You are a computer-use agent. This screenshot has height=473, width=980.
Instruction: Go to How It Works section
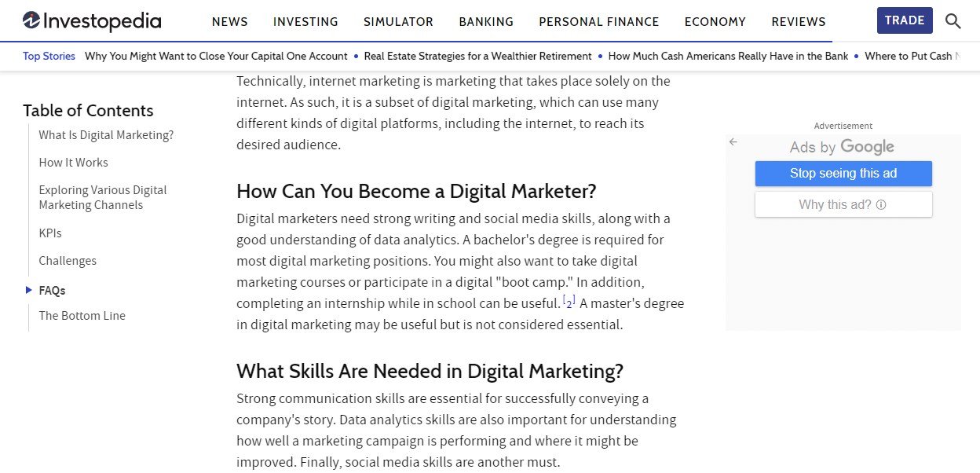[74, 163]
